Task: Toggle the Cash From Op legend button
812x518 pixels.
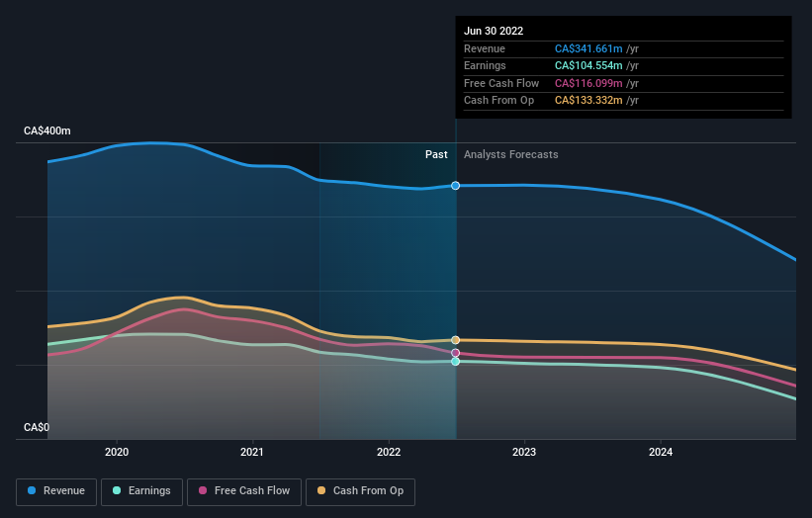Action: pyautogui.click(x=360, y=491)
